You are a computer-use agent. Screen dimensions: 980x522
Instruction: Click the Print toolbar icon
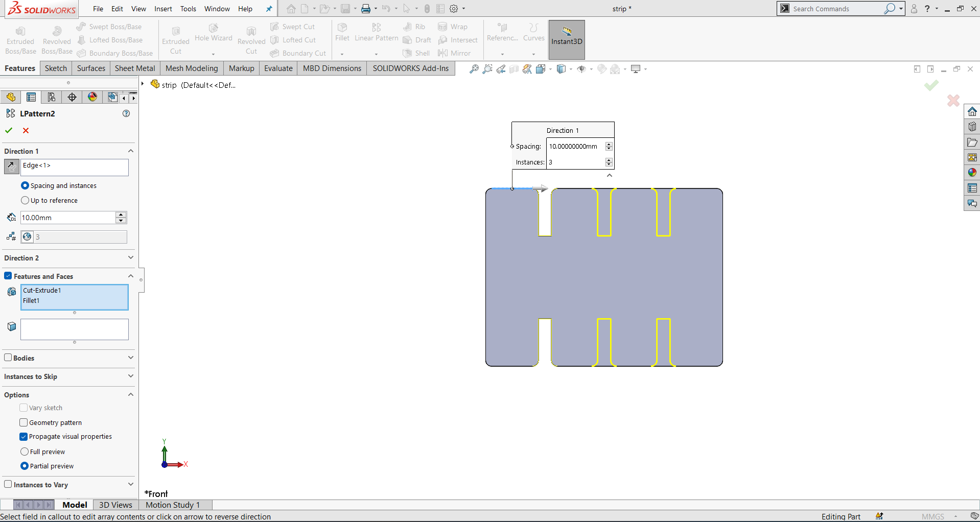click(366, 9)
